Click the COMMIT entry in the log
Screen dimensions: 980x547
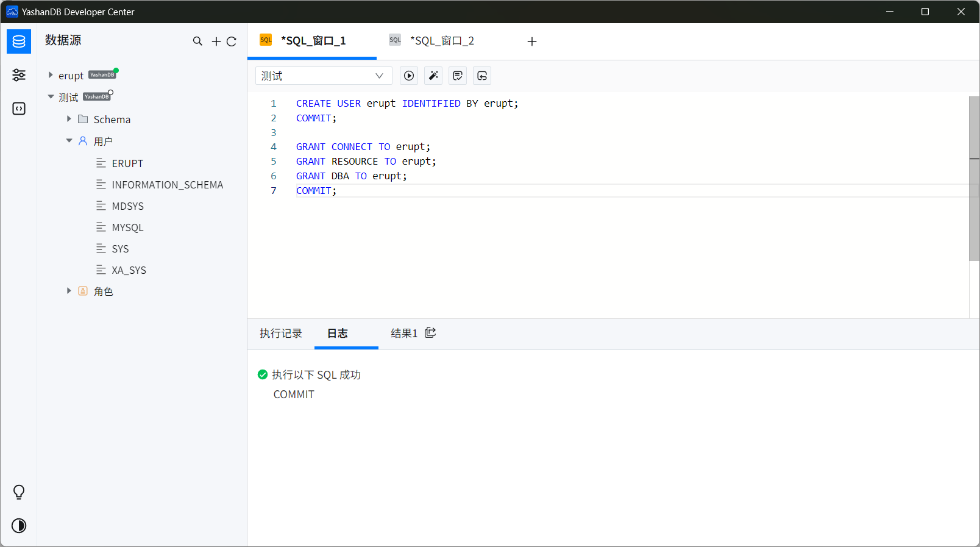(x=294, y=395)
